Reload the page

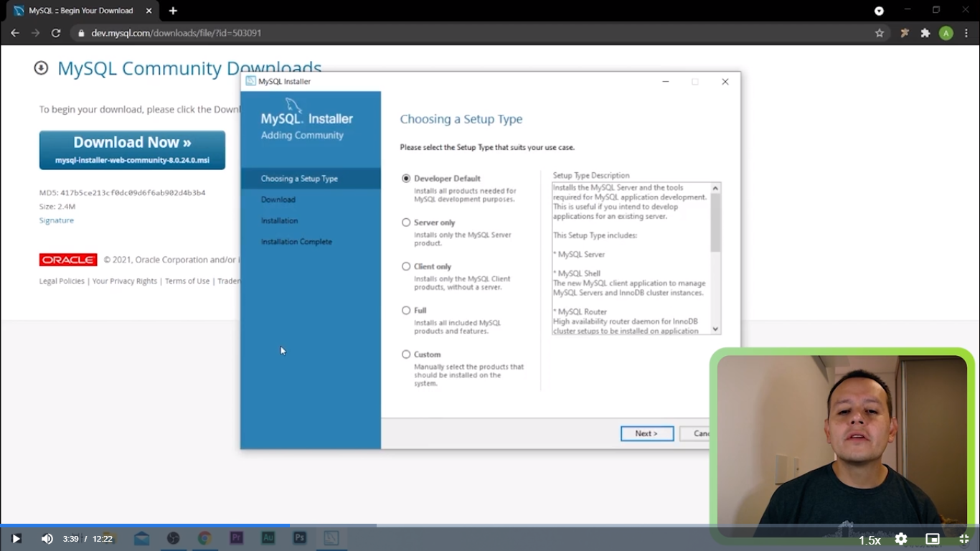click(x=56, y=33)
